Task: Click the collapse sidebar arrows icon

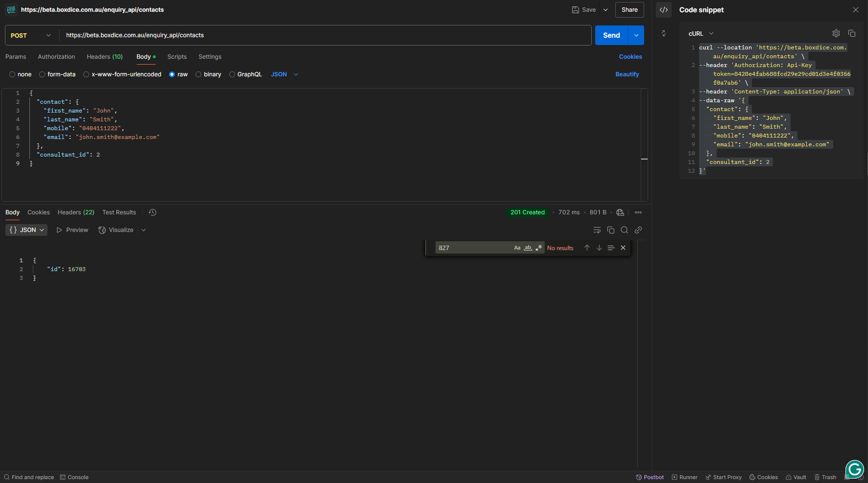Action: (x=664, y=33)
